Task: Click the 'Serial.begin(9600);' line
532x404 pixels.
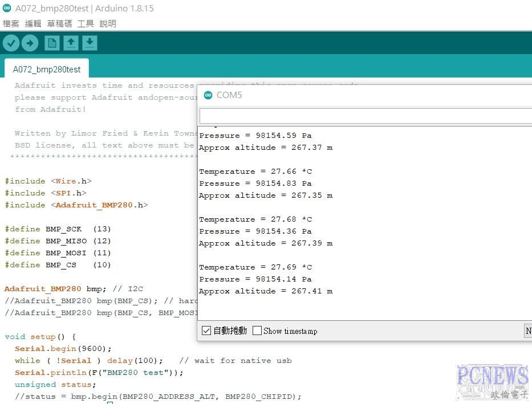Action: pos(63,349)
